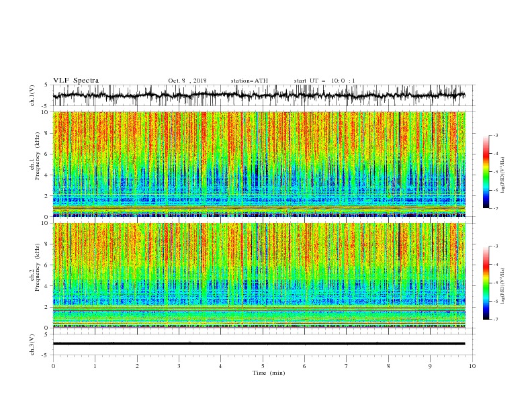Screen dimensions: 532x411
Task: Click the 'Time (min)' axis label
Action: 269,373
